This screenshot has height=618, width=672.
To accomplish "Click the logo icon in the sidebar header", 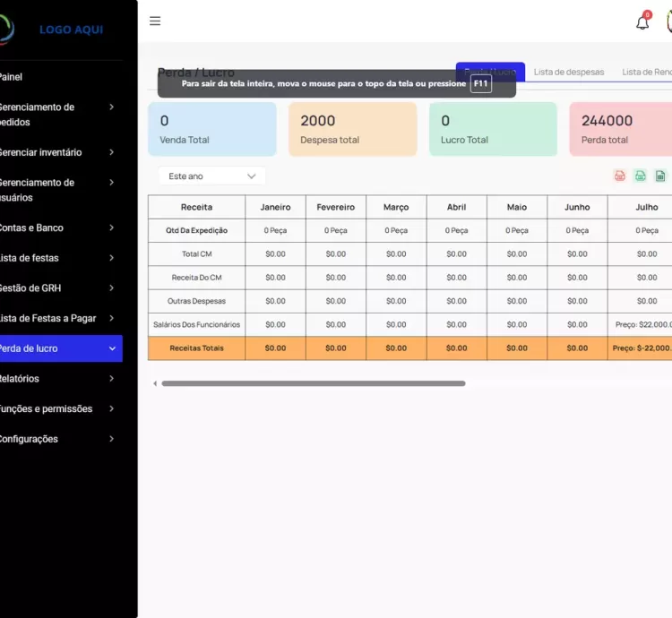I will (x=5, y=29).
